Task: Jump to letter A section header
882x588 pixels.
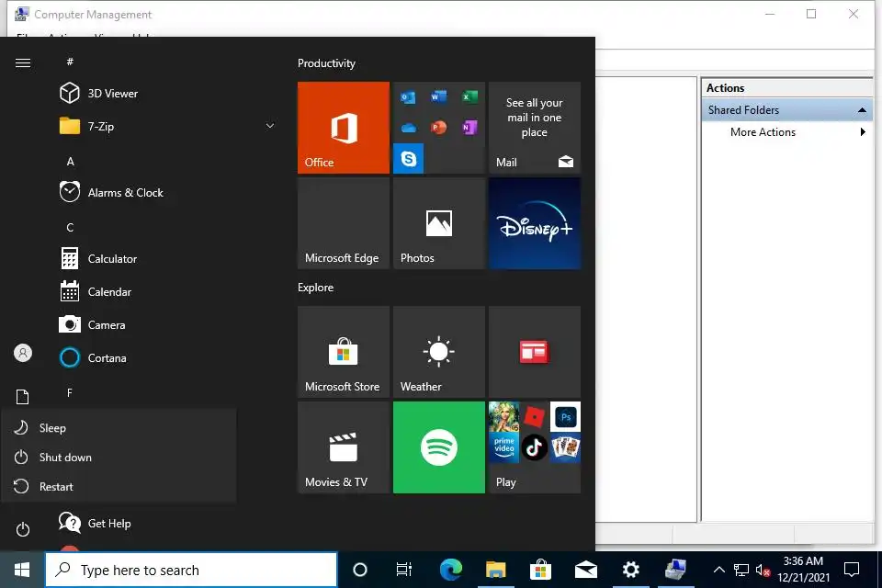Action: (71, 162)
